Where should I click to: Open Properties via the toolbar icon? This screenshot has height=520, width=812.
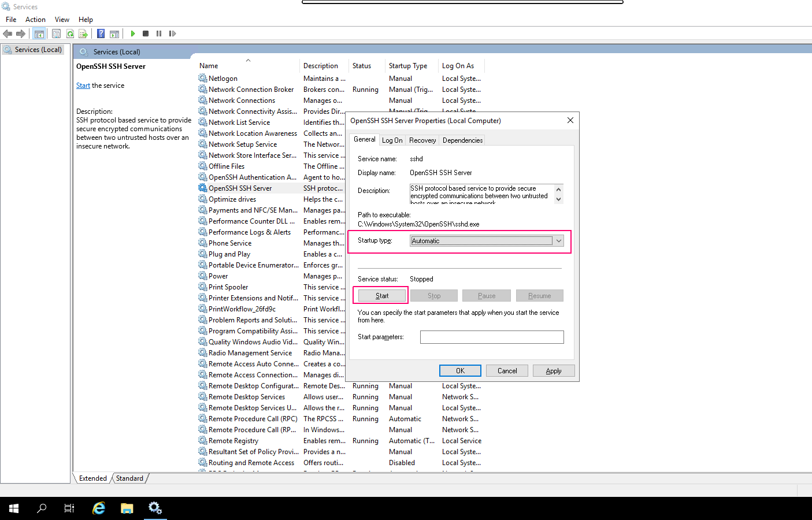tap(56, 34)
